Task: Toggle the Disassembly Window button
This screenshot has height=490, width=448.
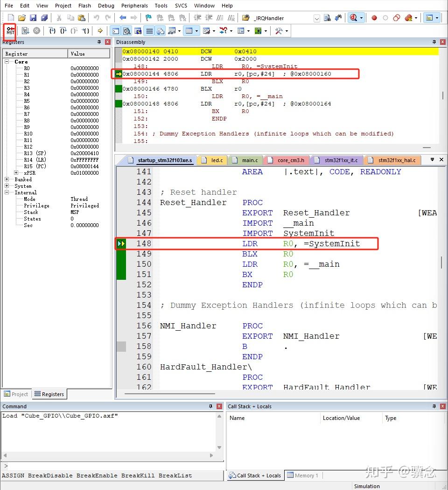Action: click(x=126, y=31)
